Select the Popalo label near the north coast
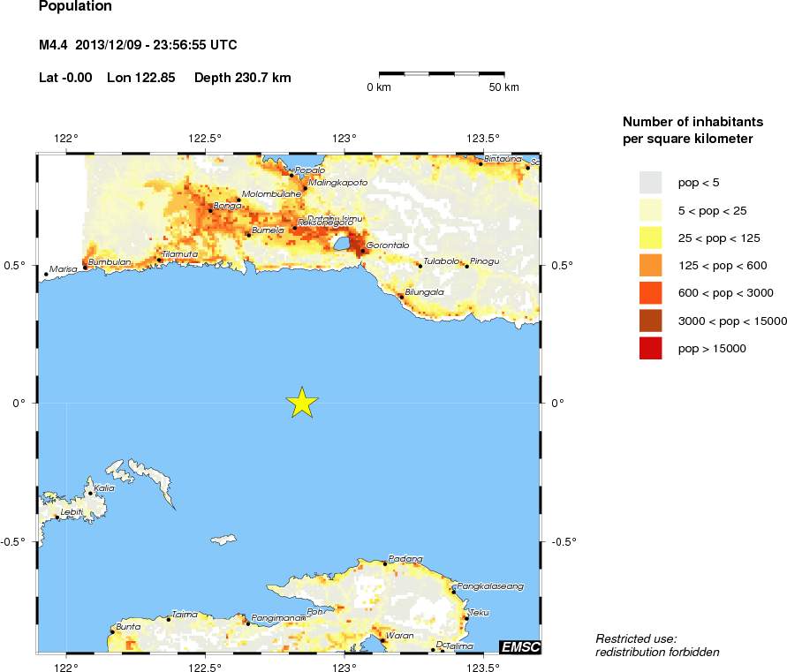The height and width of the screenshot is (672, 787). (x=310, y=170)
